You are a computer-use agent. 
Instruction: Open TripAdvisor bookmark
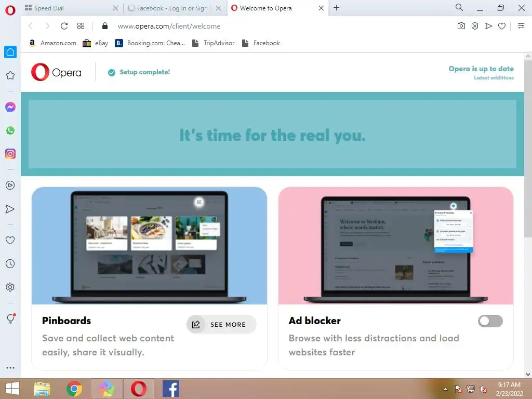(213, 43)
